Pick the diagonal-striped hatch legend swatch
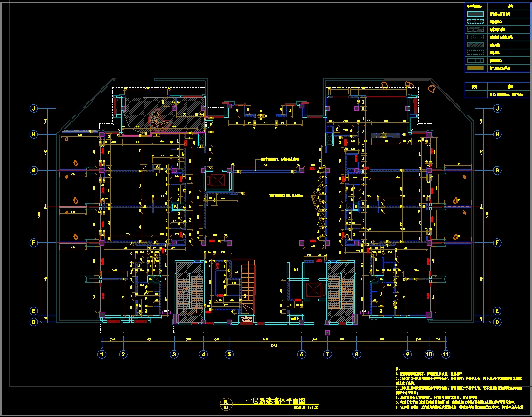The width and height of the screenshot is (532, 417). click(476, 44)
